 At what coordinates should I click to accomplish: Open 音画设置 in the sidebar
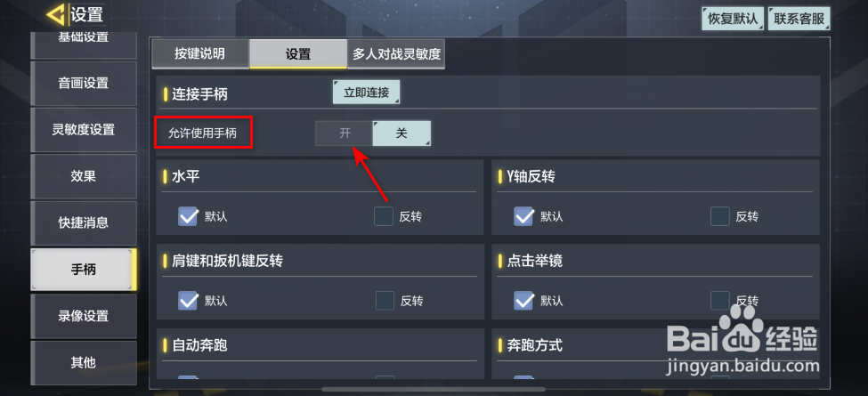pos(84,84)
